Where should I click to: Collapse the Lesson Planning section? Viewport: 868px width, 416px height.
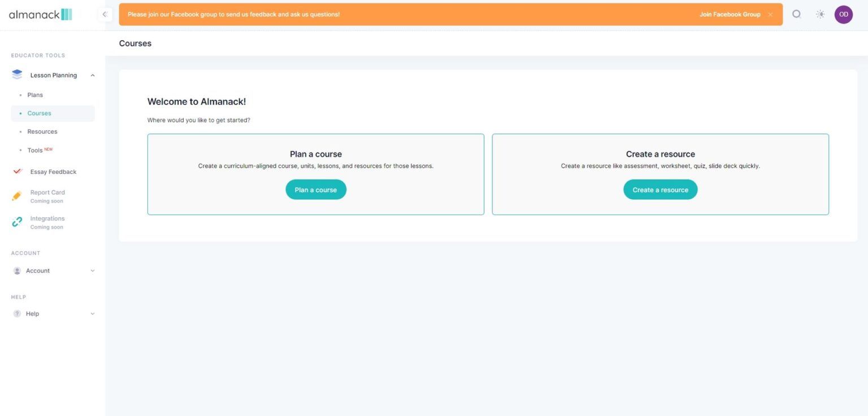(x=92, y=75)
